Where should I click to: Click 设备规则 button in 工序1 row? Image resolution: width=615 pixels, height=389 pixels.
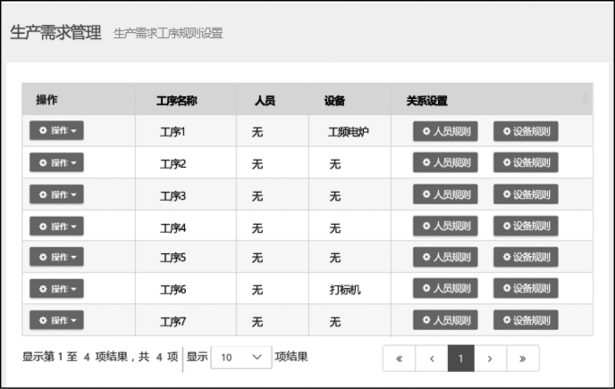(x=526, y=131)
